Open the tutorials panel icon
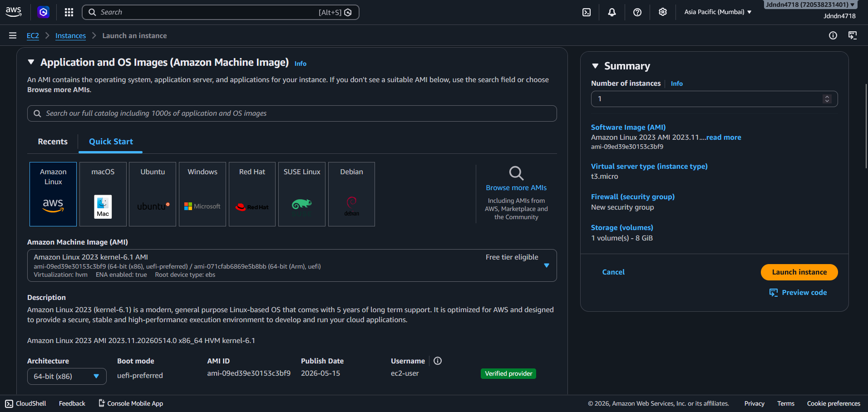The height and width of the screenshot is (412, 868). click(x=853, y=35)
